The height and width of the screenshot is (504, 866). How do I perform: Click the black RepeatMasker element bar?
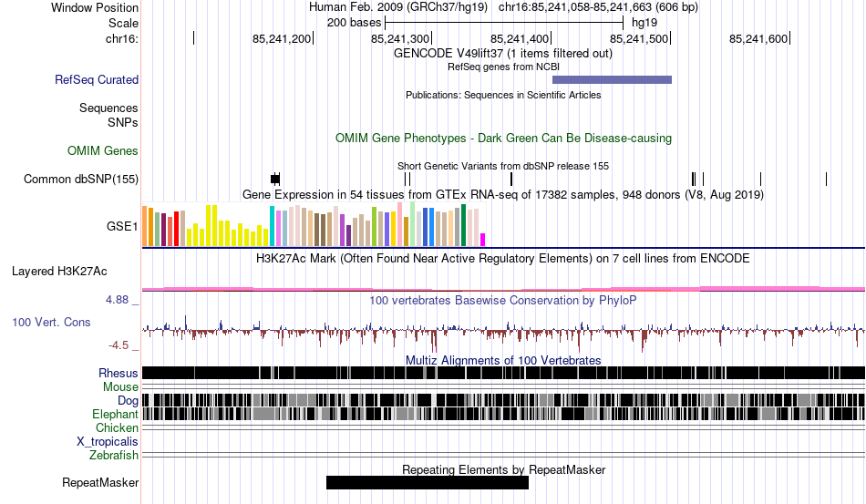pos(428,482)
